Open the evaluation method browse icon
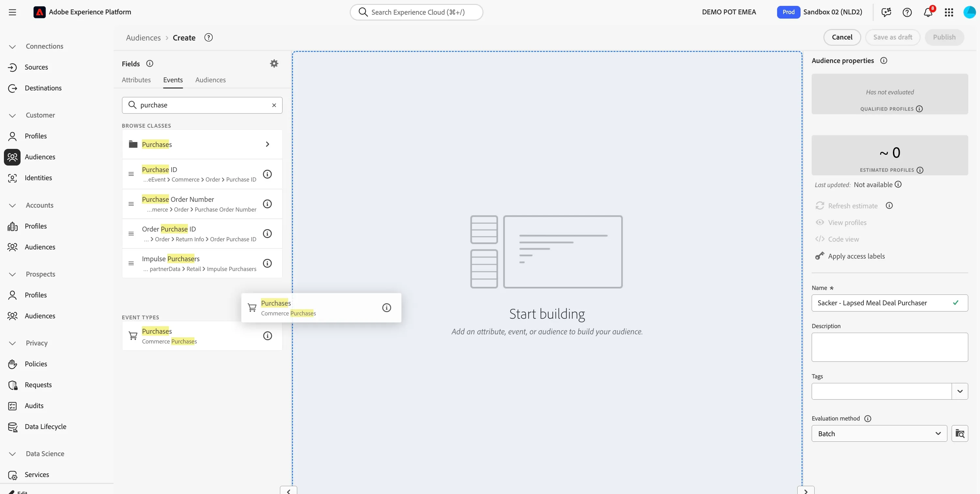This screenshot has height=494, width=980. click(x=959, y=434)
